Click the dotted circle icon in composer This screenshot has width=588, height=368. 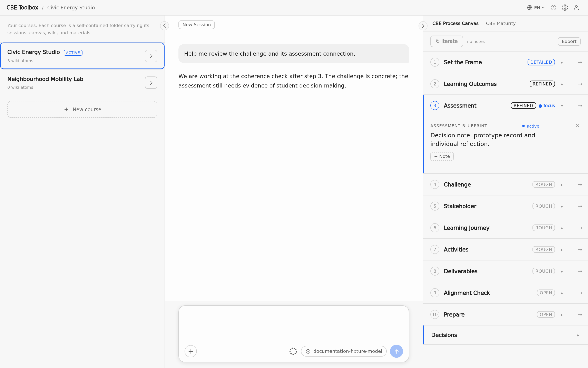point(293,351)
